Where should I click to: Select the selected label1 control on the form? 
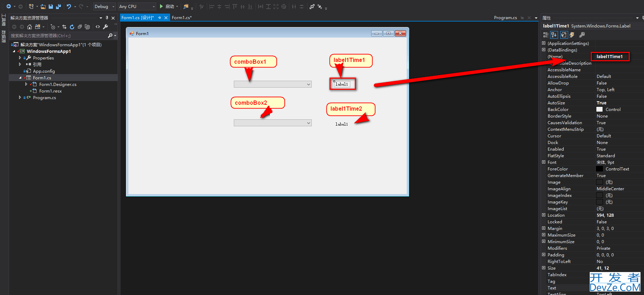click(342, 84)
